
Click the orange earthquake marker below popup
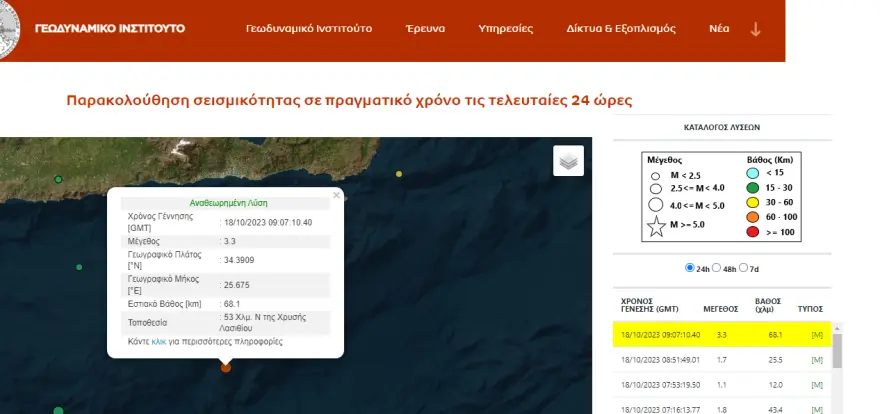click(x=226, y=368)
